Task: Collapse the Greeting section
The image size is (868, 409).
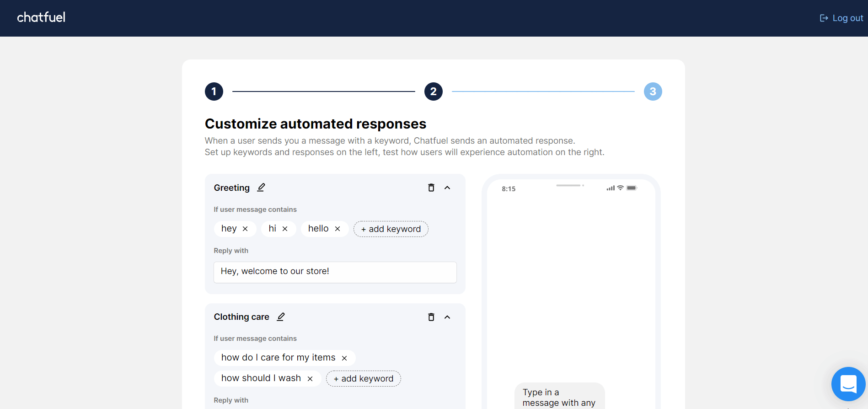Action: (447, 188)
